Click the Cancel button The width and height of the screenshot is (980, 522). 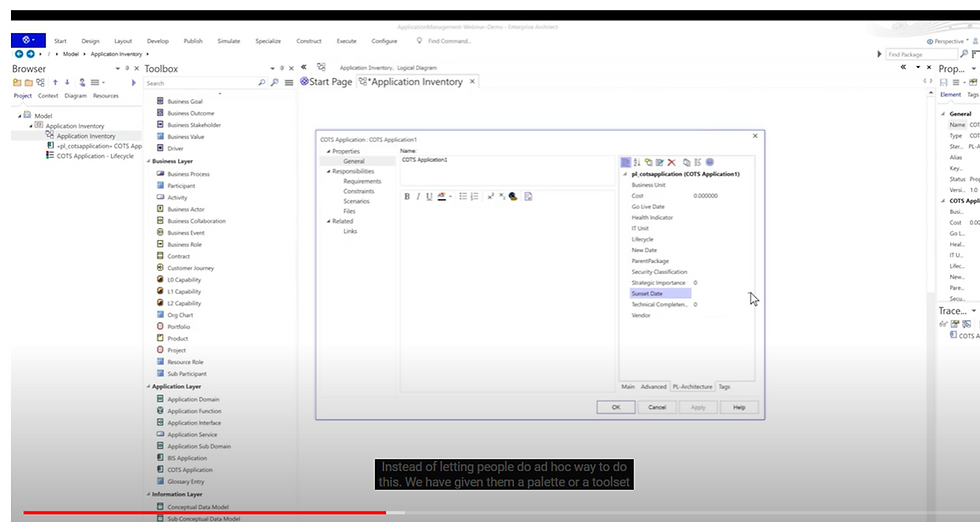(x=657, y=407)
